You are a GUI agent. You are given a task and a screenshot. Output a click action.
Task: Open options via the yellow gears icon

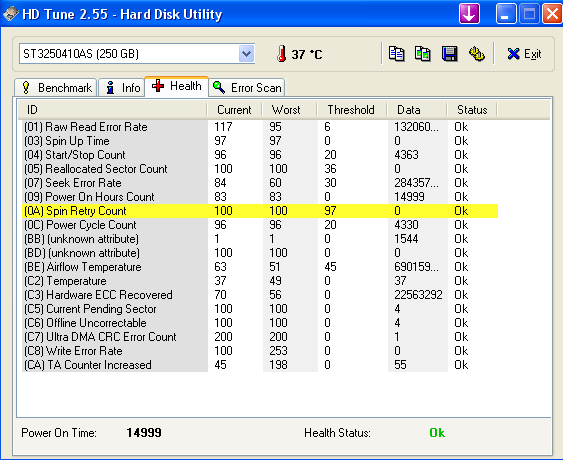[476, 54]
